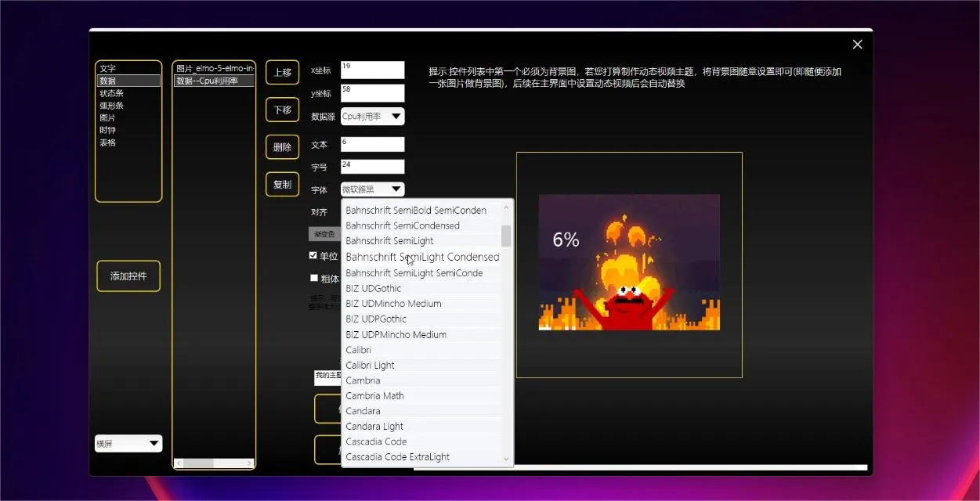Toggle the 粗体 checkbox
Screen dimensions: 980x501
point(314,278)
